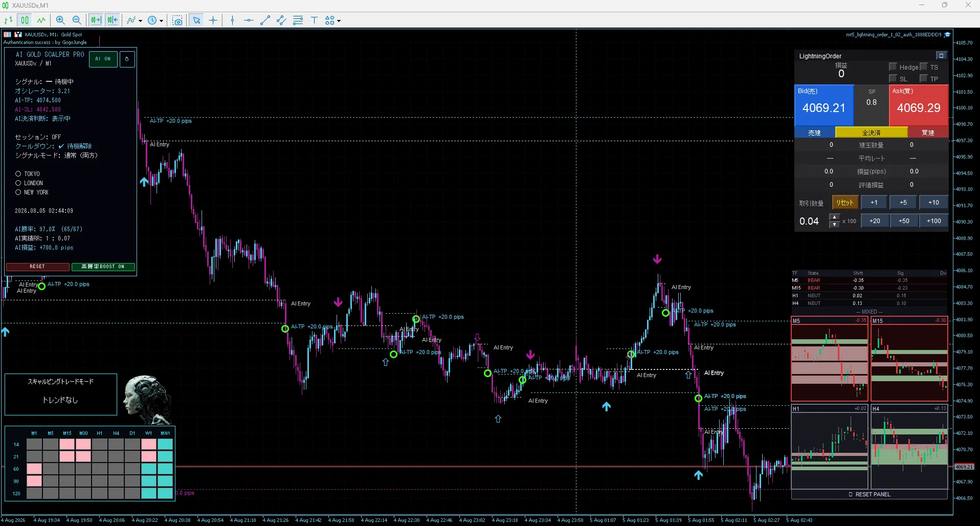
Task: Select the text label tool
Action: coord(314,20)
